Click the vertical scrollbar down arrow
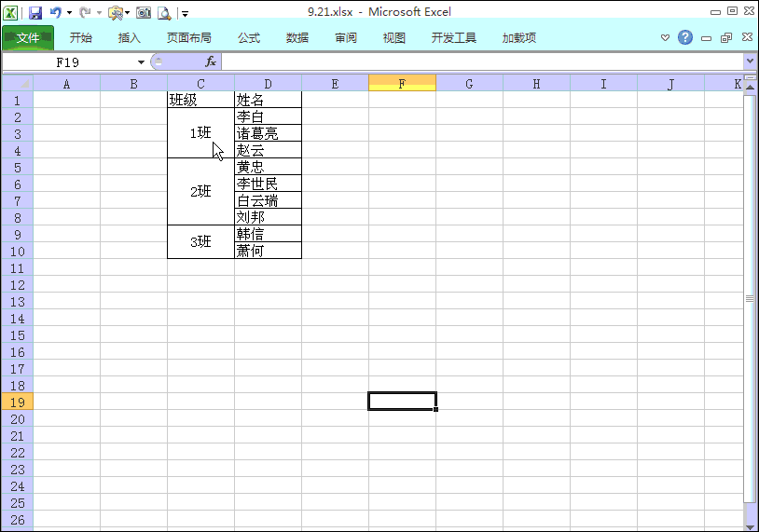This screenshot has height=532, width=759. click(x=750, y=525)
